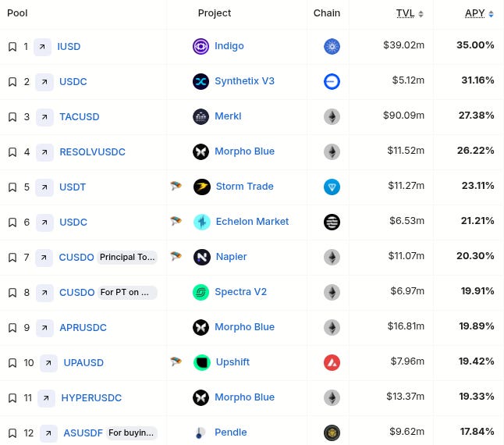
Task: Open external link arrow for RESOLVUSDC
Action: [44, 152]
